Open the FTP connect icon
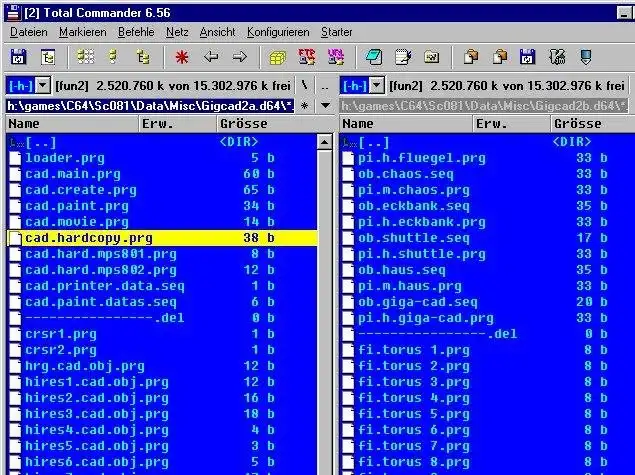635x475 pixels. click(307, 57)
